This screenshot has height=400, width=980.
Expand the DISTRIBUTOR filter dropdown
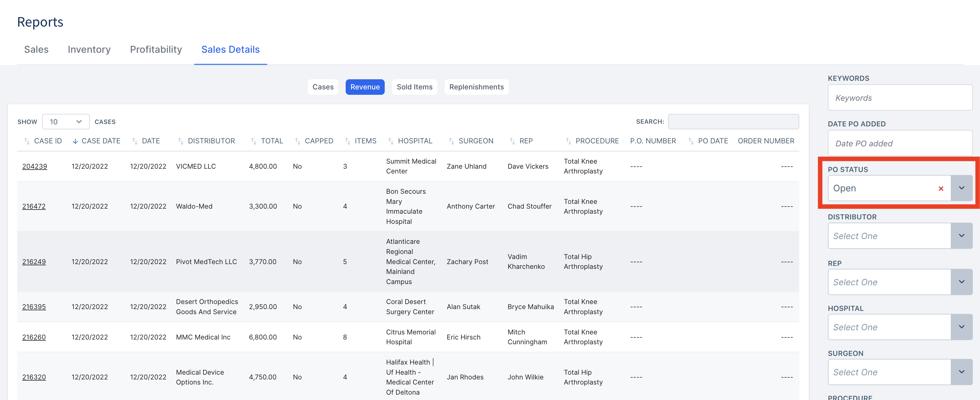961,236
